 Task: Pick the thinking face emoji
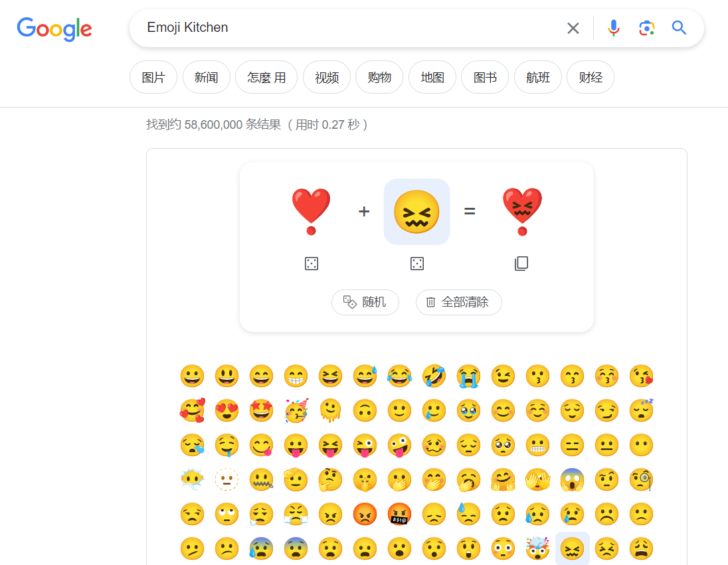click(x=330, y=479)
